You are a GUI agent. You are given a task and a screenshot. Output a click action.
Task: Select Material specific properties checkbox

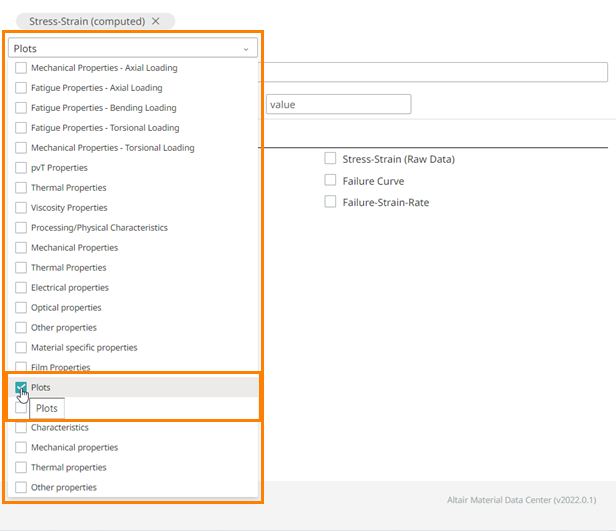click(21, 348)
